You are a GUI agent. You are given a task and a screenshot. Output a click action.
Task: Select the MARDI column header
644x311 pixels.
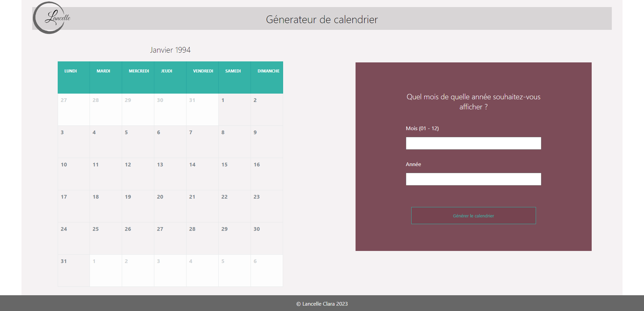[106, 77]
